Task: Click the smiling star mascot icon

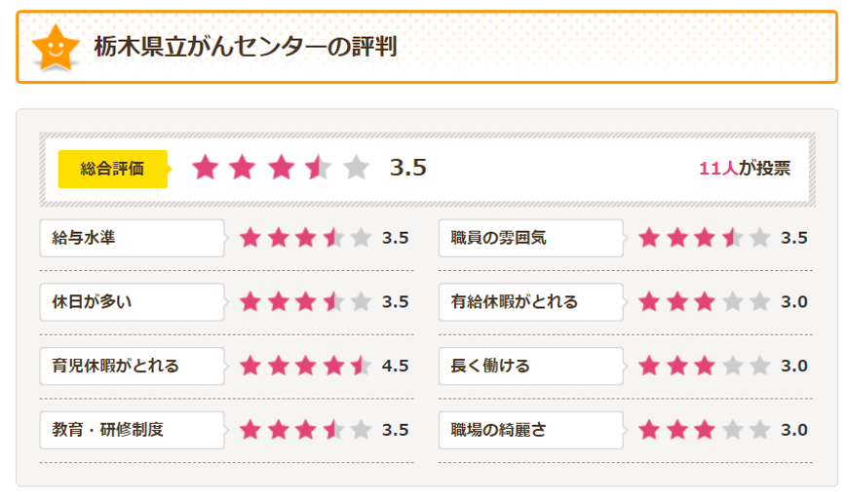Action: [55, 47]
